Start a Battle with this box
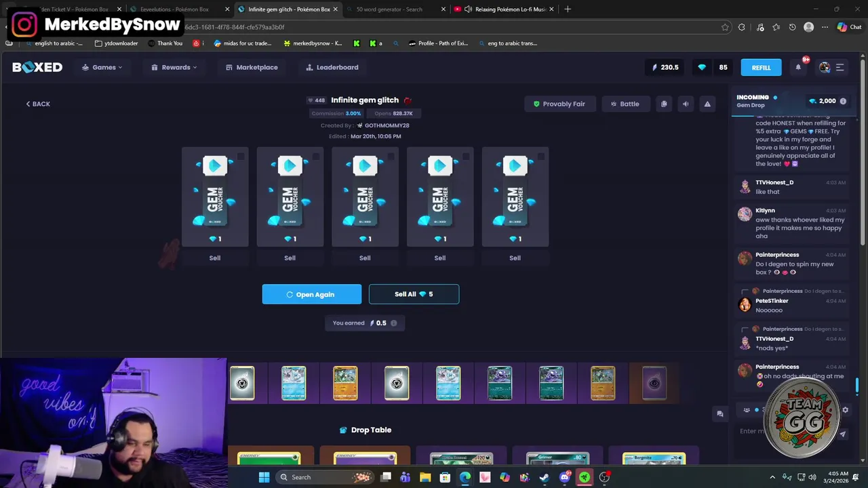 (x=625, y=104)
